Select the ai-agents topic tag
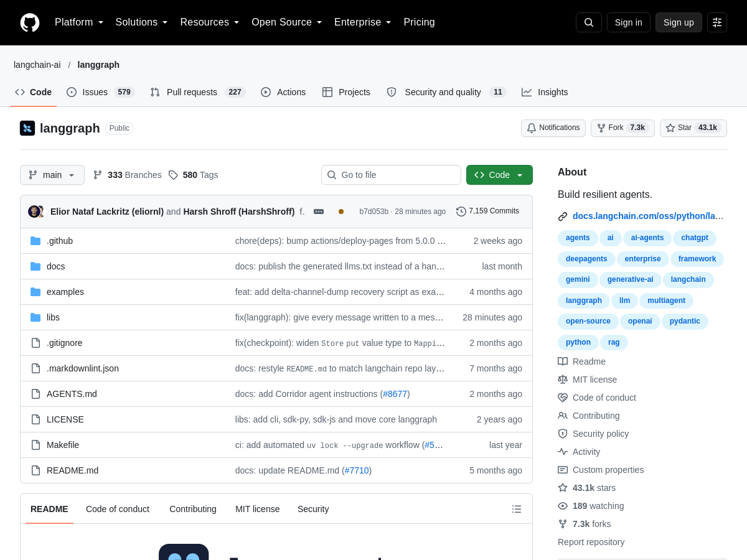 tap(647, 238)
